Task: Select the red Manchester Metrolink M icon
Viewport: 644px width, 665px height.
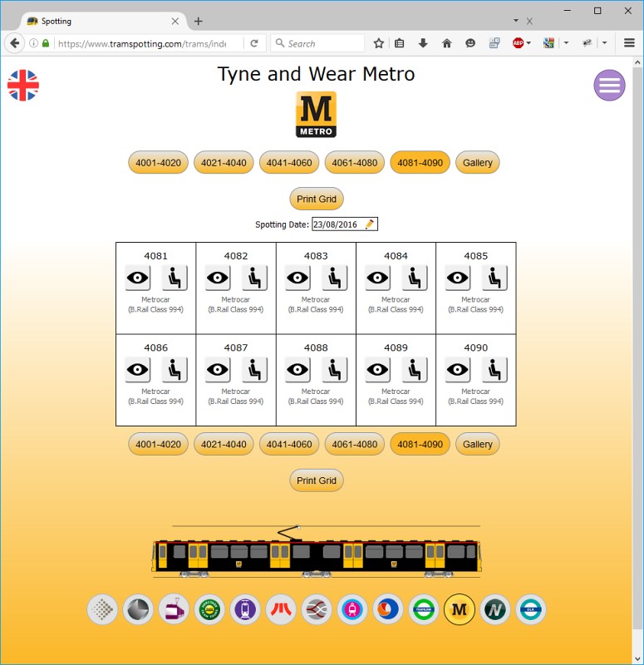Action: 281,609
